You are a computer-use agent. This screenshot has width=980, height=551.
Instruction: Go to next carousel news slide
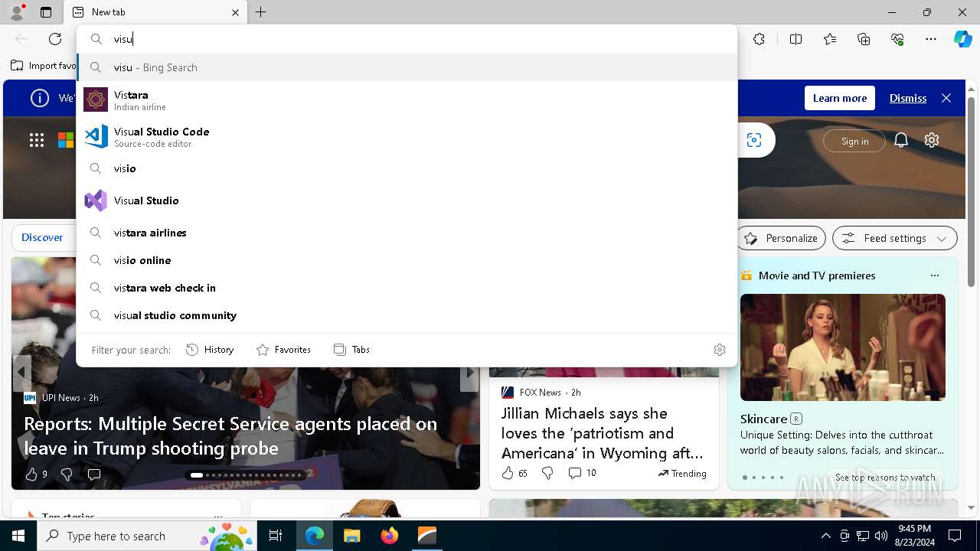[x=469, y=373]
